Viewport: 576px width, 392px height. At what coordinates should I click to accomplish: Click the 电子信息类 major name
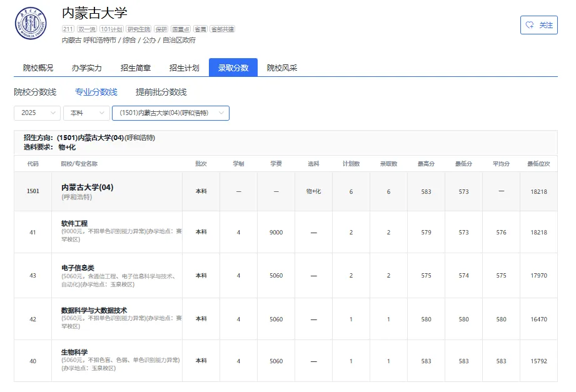coord(78,268)
